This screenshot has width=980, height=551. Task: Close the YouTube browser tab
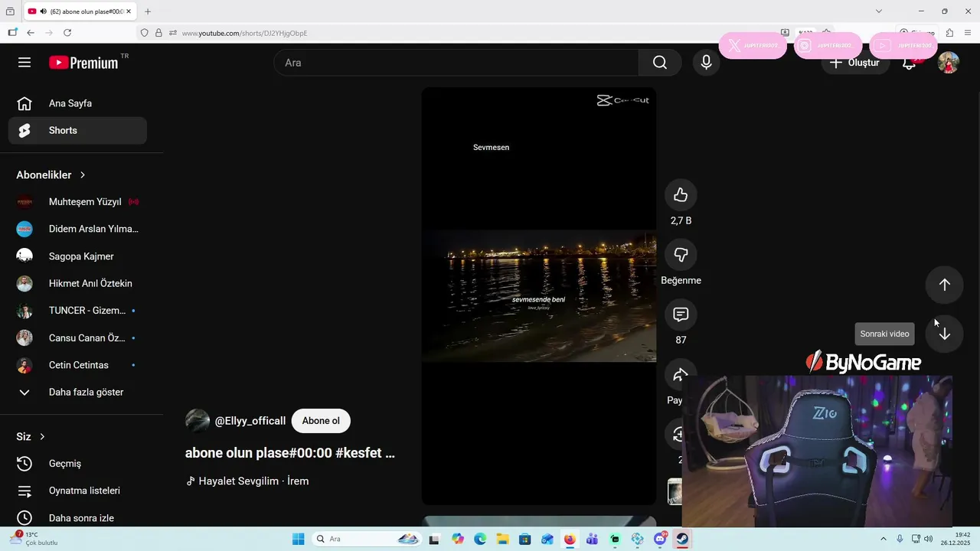pyautogui.click(x=129, y=11)
